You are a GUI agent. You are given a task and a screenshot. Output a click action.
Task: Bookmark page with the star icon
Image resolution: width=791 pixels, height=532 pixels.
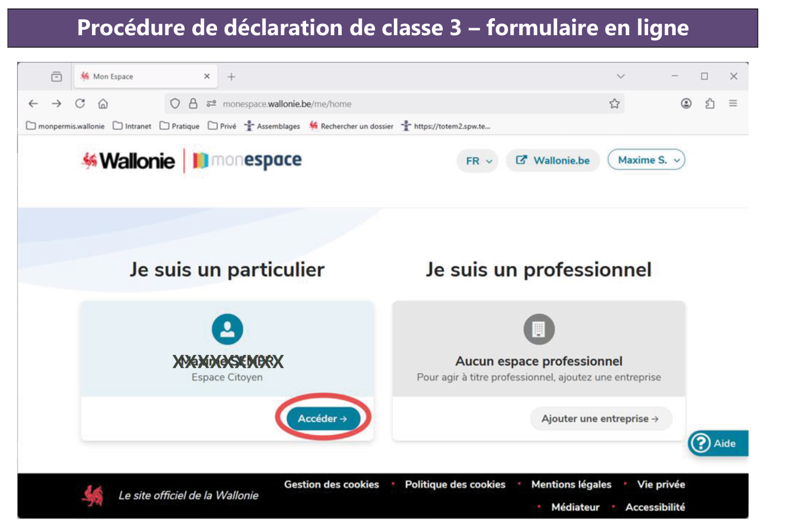(614, 104)
